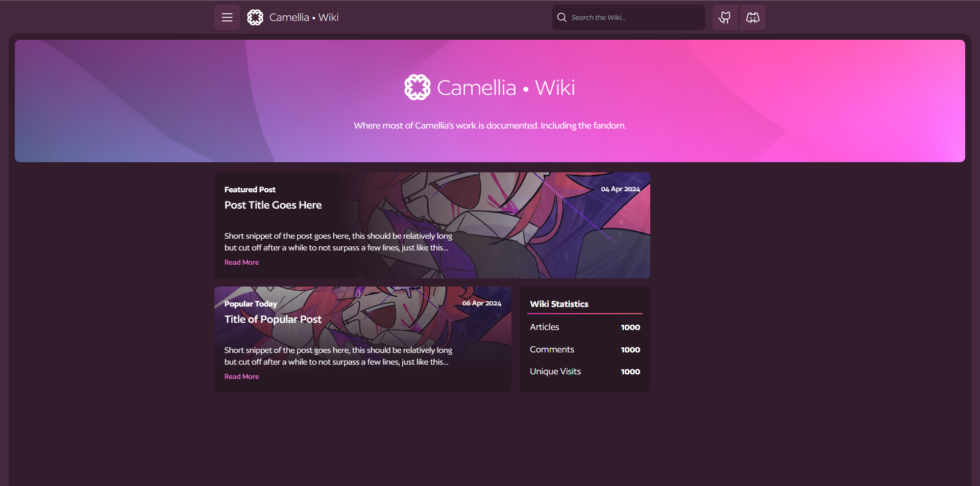Screen dimensions: 980x486
Task: Click the Featured Post snippet text
Action: pos(338,242)
